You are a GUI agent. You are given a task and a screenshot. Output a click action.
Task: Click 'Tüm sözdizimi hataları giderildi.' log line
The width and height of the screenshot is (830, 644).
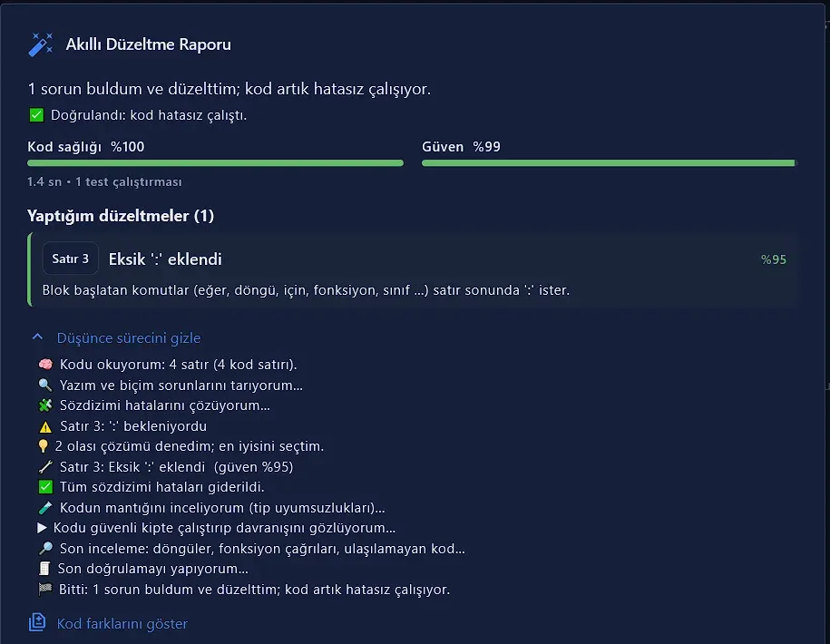pyautogui.click(x=162, y=487)
